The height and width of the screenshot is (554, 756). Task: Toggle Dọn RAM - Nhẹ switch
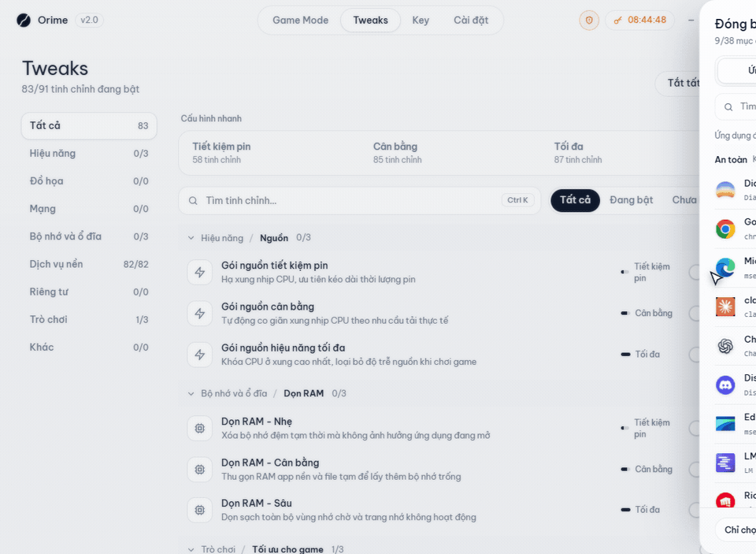(x=694, y=428)
